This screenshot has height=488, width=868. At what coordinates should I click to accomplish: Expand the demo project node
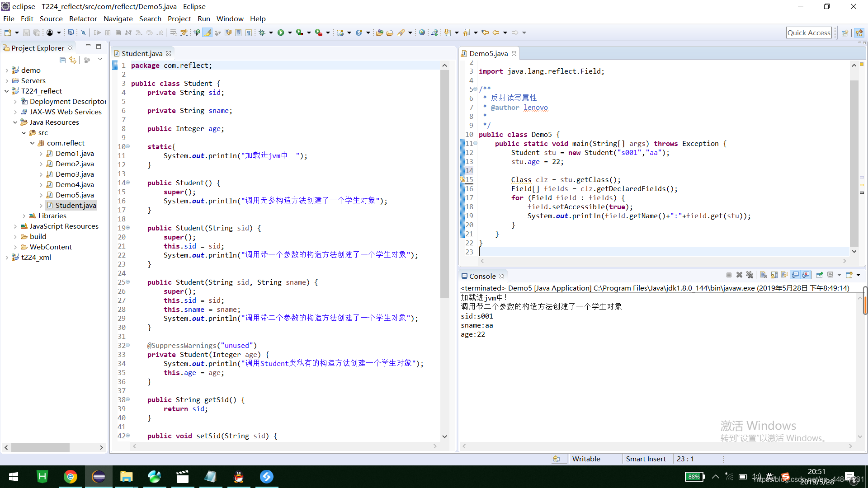coord(6,70)
